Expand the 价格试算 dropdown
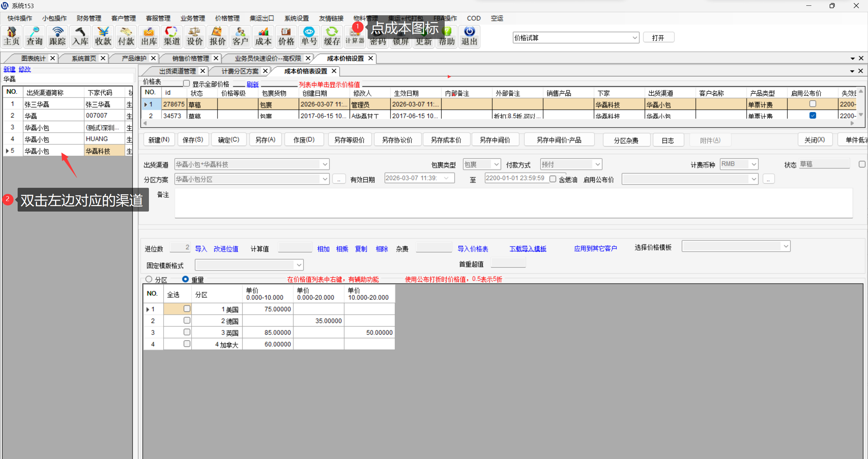This screenshot has width=868, height=459. tap(635, 38)
